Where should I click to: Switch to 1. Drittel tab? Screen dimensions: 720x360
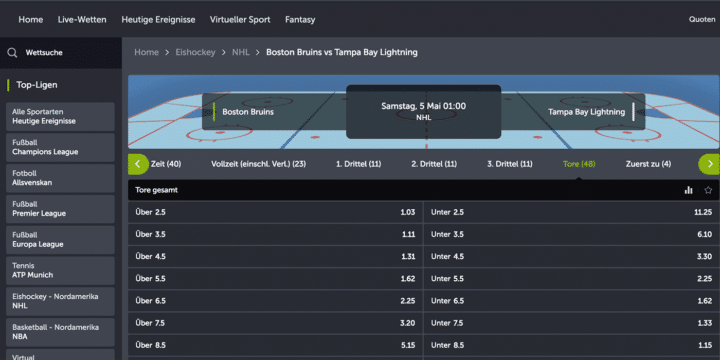(x=359, y=164)
